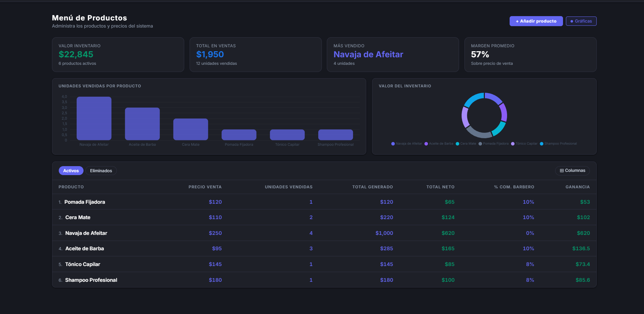
Task: Toggle Tónico Capilar legend entry
Action: coord(524,144)
